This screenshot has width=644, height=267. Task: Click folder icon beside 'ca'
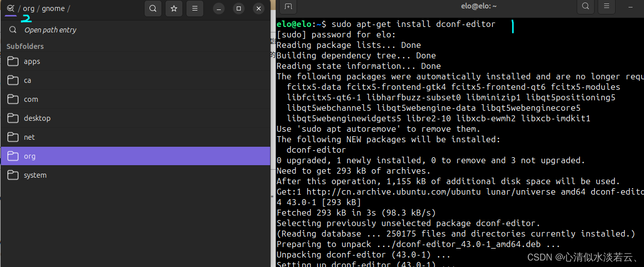(x=13, y=80)
